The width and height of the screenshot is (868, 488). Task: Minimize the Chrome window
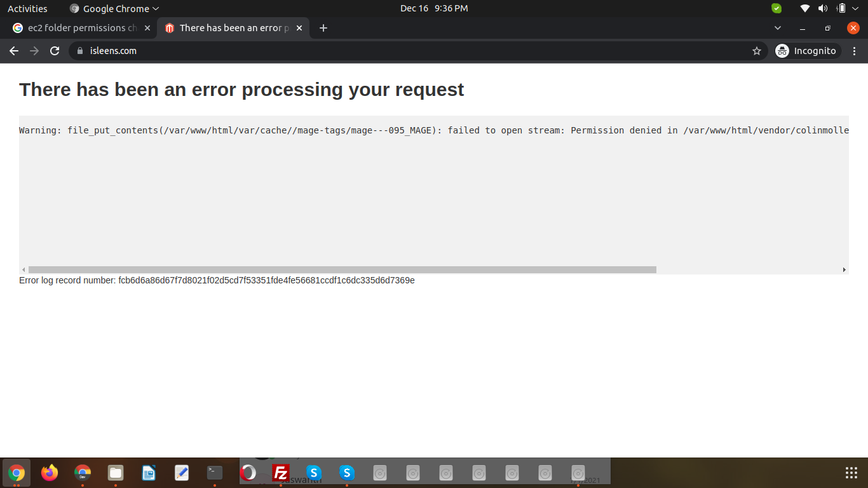(803, 28)
